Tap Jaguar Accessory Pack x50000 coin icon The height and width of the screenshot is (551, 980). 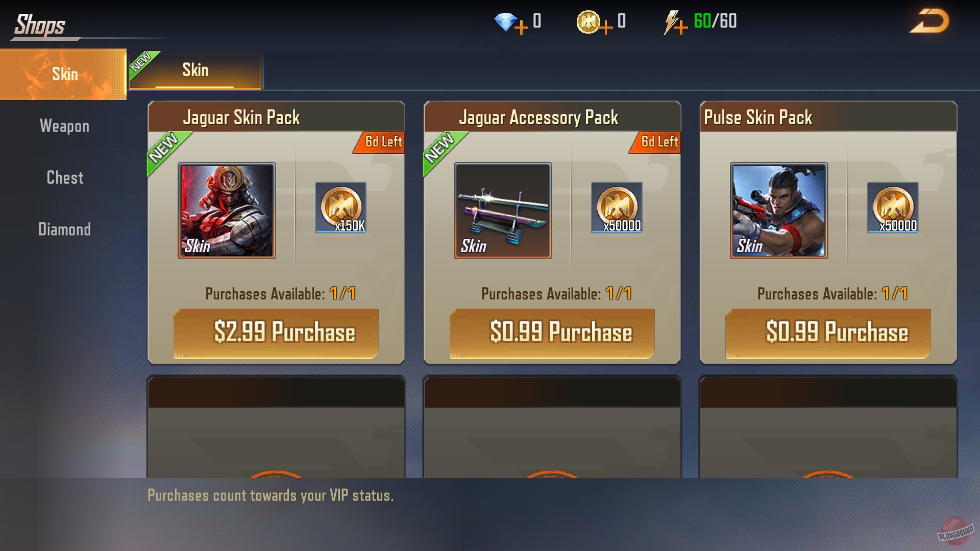pos(617,208)
